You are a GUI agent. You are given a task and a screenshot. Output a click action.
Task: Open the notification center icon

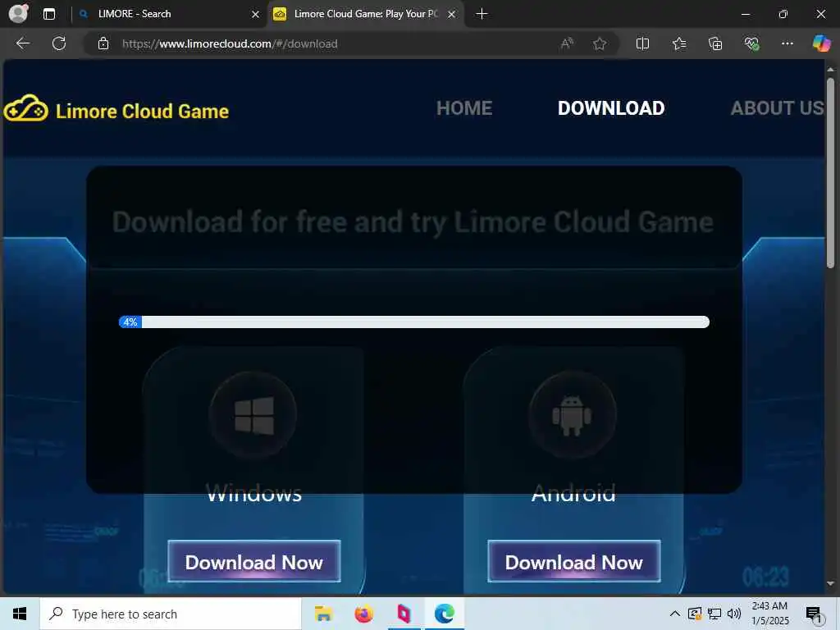click(813, 614)
